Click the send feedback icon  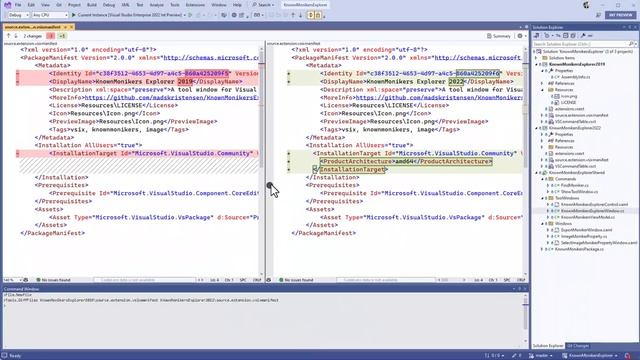pos(598,15)
